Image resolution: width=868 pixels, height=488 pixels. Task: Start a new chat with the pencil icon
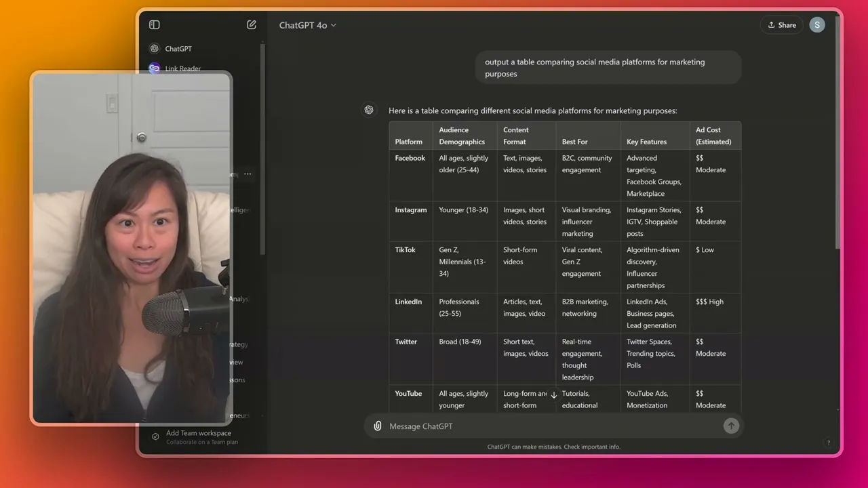(252, 25)
